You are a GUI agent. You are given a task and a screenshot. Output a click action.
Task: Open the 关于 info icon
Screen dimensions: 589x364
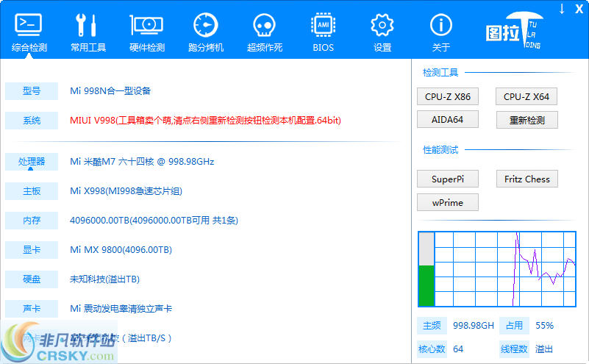(441, 25)
